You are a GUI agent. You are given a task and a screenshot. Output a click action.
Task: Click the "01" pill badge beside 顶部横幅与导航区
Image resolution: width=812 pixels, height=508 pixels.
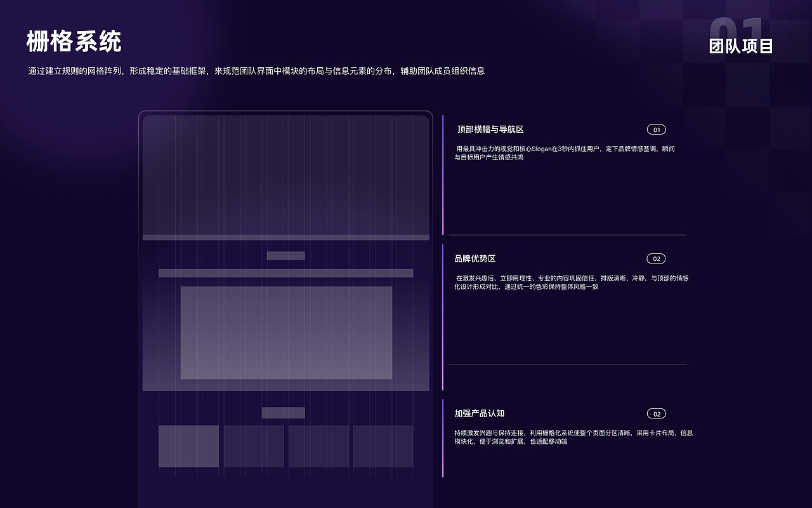[657, 130]
